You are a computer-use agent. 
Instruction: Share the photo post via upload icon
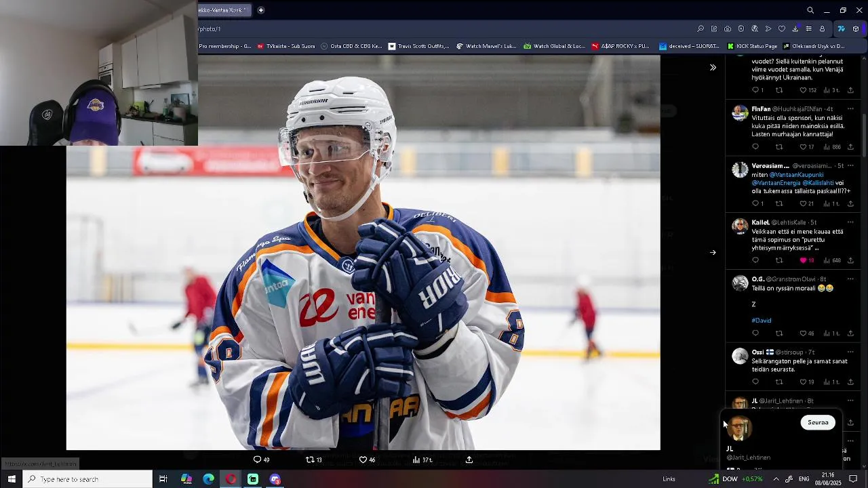(x=469, y=460)
